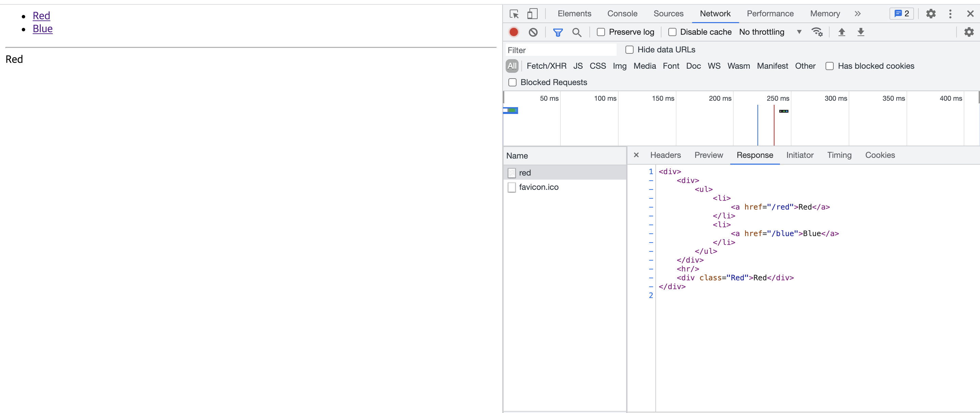Click the inspect element picker icon
Screen dimensions: 980x413
[x=514, y=14]
